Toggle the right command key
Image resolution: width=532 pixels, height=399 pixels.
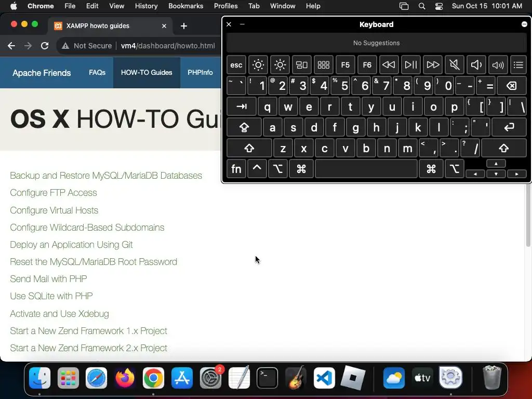click(431, 169)
